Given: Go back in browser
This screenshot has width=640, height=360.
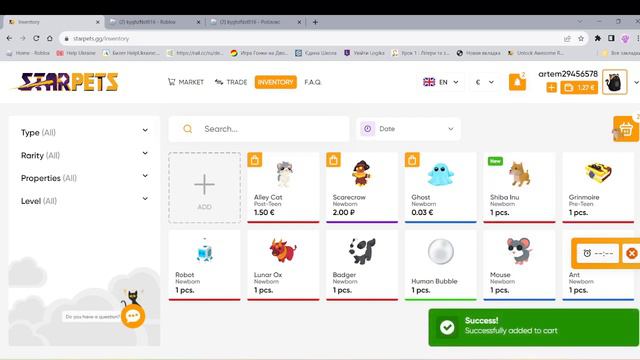Looking at the screenshot, I should coord(9,38).
